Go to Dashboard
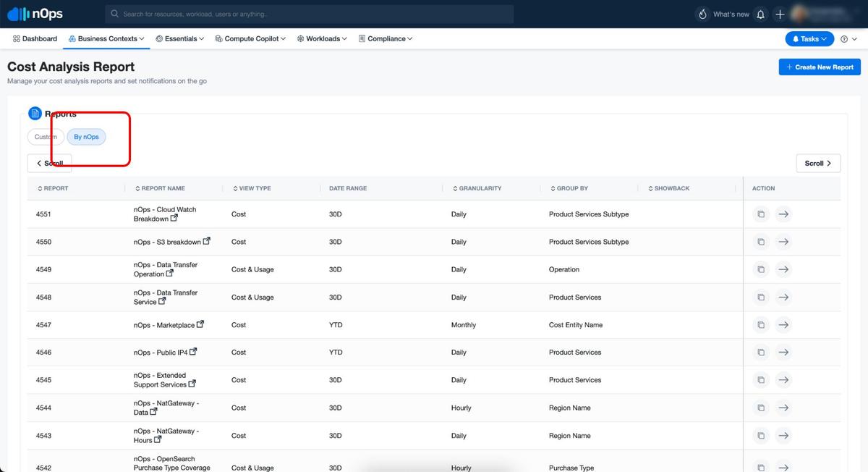Viewport: 868px width, 472px height. (x=35, y=39)
